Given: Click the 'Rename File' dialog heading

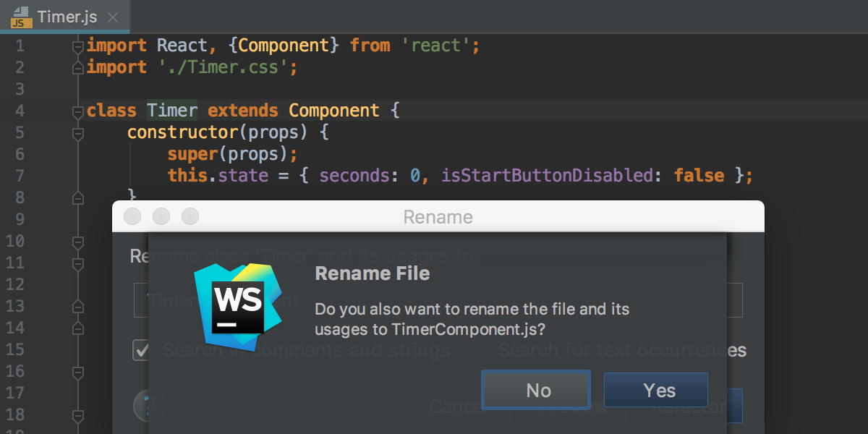Looking at the screenshot, I should [x=373, y=273].
